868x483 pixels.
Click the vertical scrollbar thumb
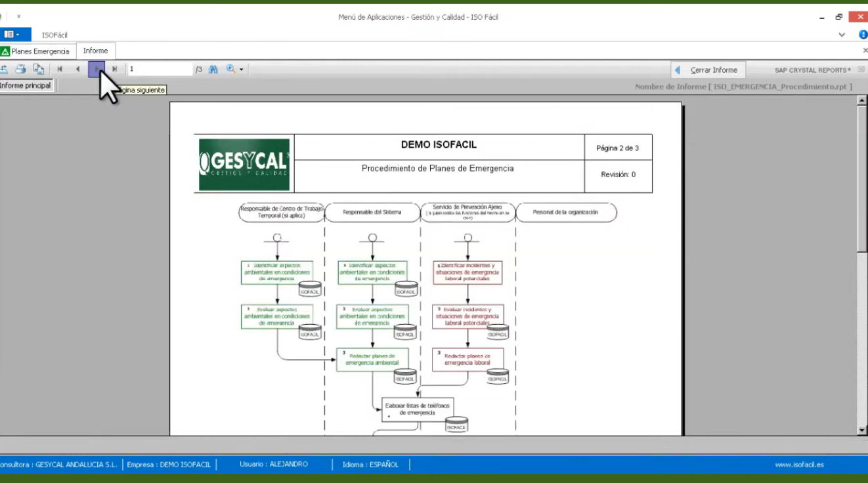pyautogui.click(x=862, y=178)
